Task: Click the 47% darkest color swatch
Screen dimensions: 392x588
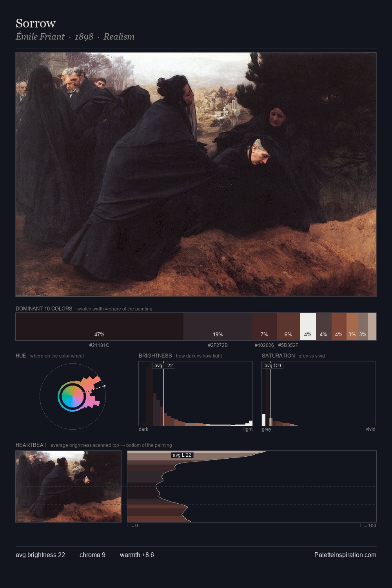Action: click(x=100, y=326)
